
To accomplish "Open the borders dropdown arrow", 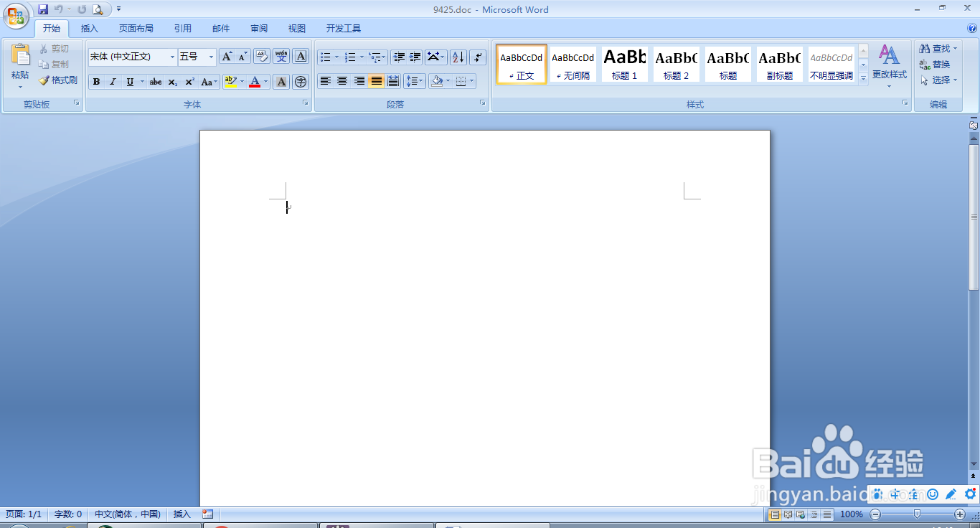I will pos(472,81).
